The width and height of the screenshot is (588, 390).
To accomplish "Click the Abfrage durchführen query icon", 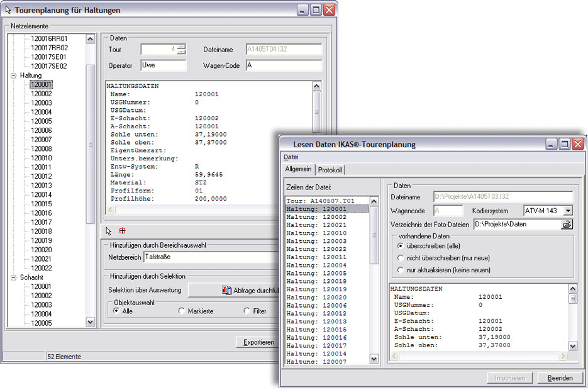I will click(x=227, y=290).
